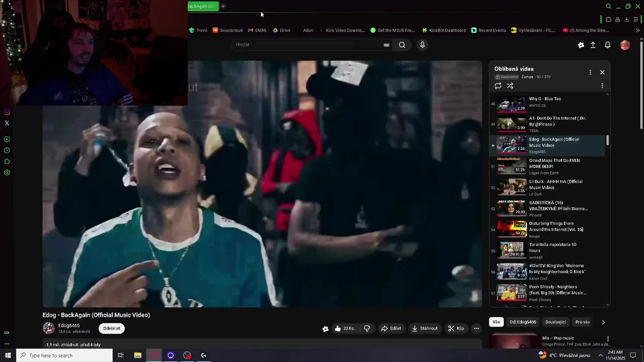Dislike the Edog BackAgain video
Viewport: 644px width, 362px height.
367,328
